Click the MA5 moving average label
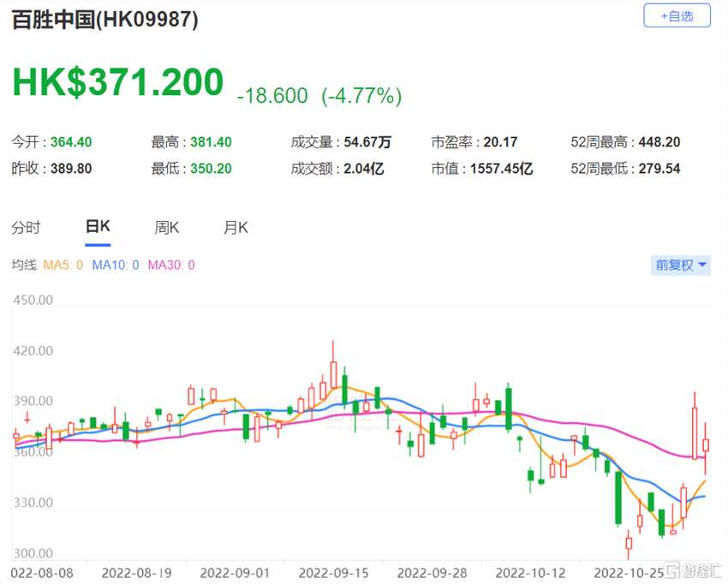The height and width of the screenshot is (584, 728). point(63,265)
